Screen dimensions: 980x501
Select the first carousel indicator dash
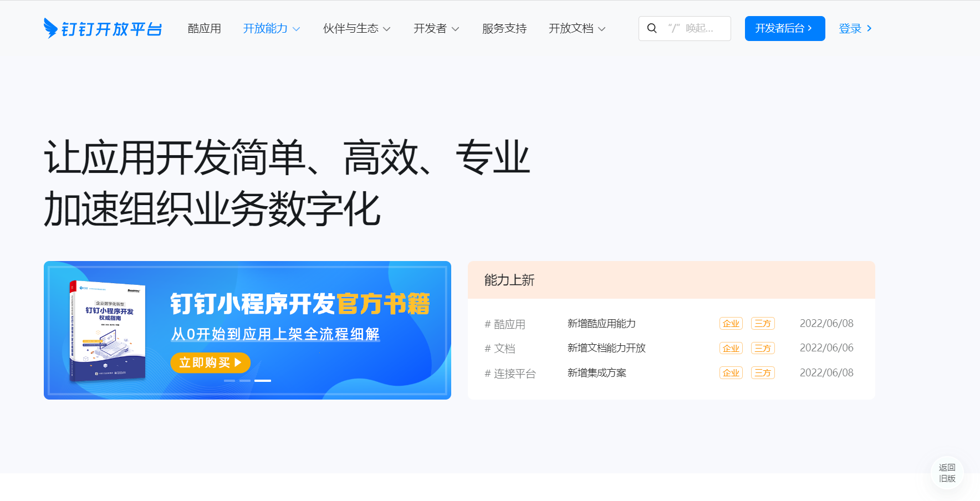229,381
